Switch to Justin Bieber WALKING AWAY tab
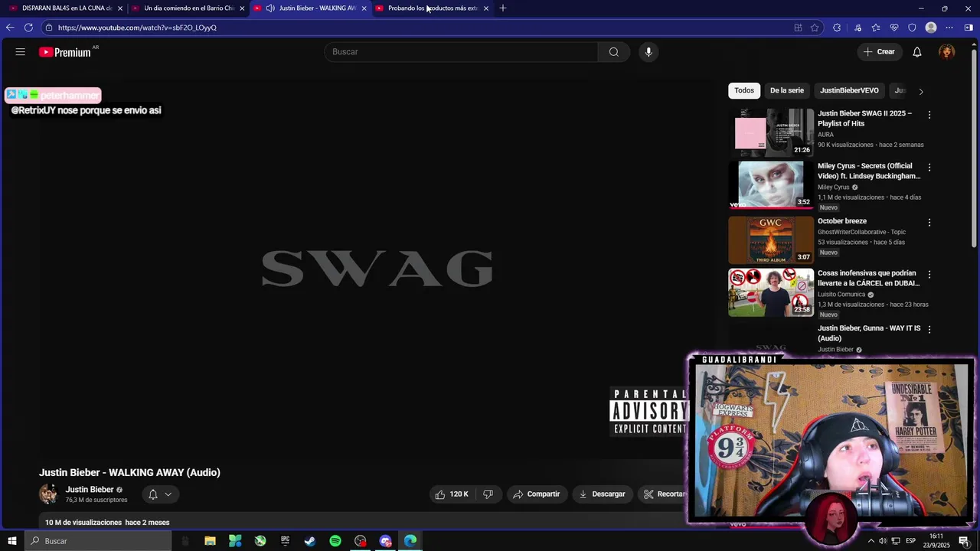 coord(310,8)
